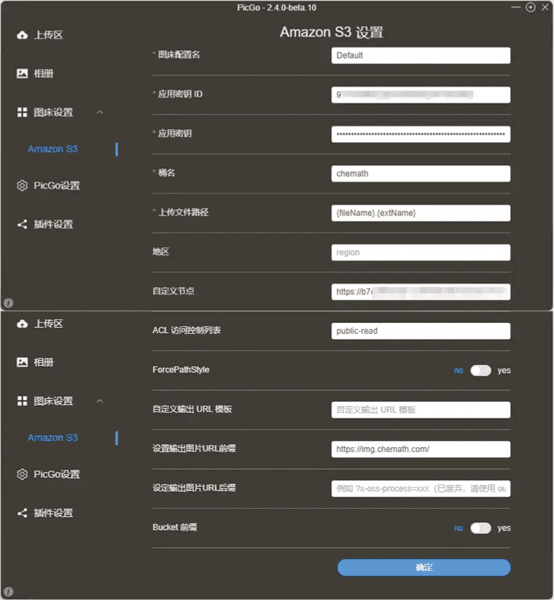Collapse 图床设置 chevron in upper sidebar
This screenshot has height=600, width=554.
pos(100,112)
